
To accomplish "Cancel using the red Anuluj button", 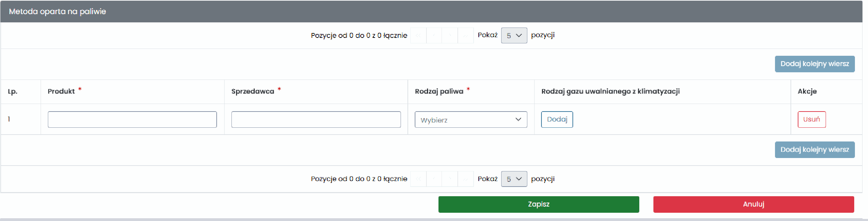I will tap(754, 204).
